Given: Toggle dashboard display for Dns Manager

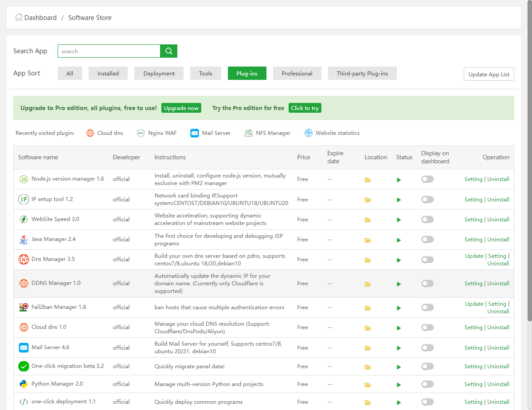Looking at the screenshot, I should (x=427, y=260).
